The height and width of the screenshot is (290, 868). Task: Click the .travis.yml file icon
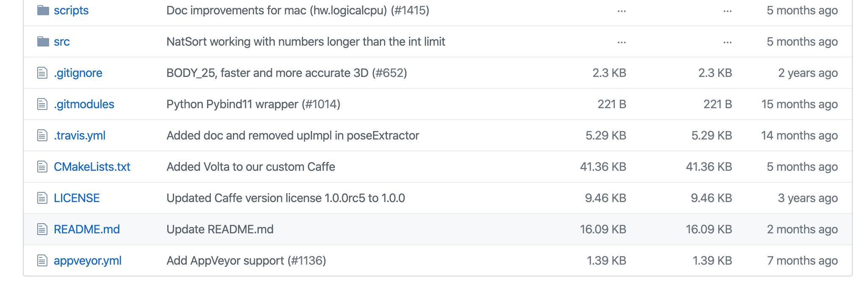(42, 135)
